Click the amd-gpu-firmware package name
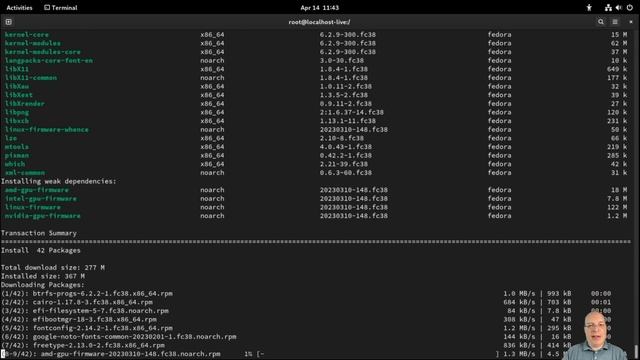The width and height of the screenshot is (640, 360). pos(37,190)
